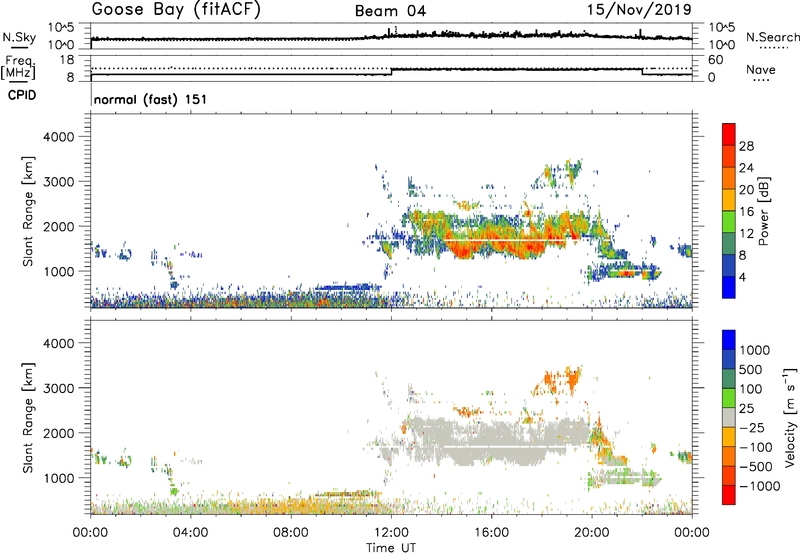Click the power colorbar value '28'
Viewport: 800px width, 554px height.
coord(746,146)
